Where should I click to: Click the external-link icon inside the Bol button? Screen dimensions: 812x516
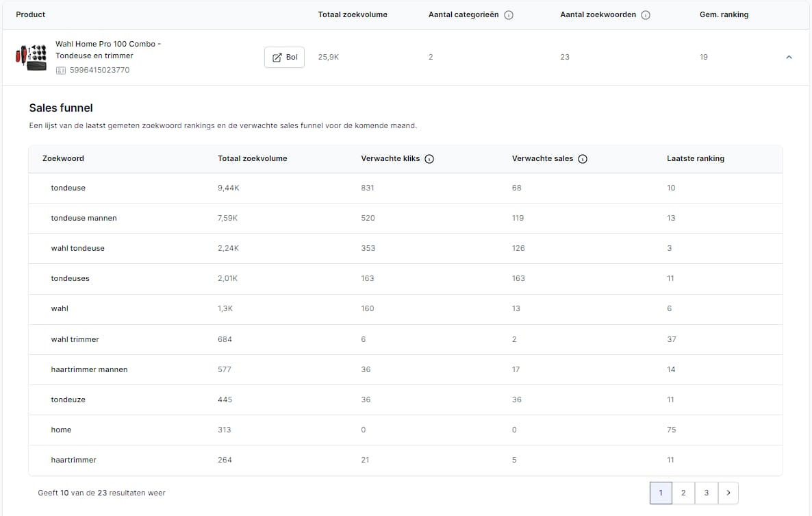[x=277, y=58]
